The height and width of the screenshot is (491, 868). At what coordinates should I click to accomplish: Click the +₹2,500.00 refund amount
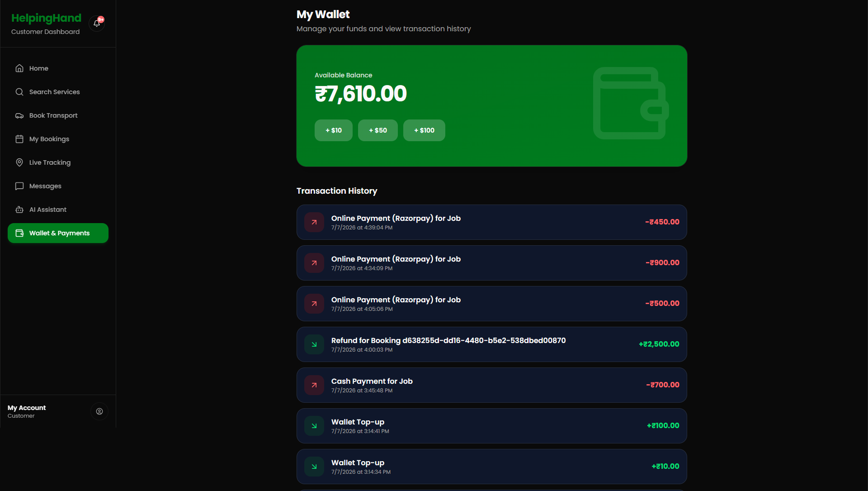[x=659, y=344]
